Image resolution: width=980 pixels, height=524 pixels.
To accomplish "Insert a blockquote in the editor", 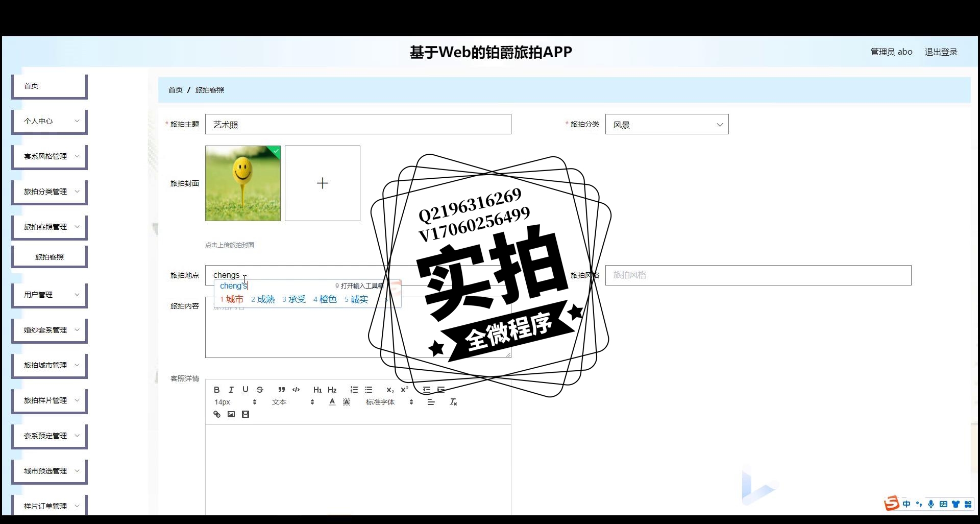I will [x=282, y=390].
